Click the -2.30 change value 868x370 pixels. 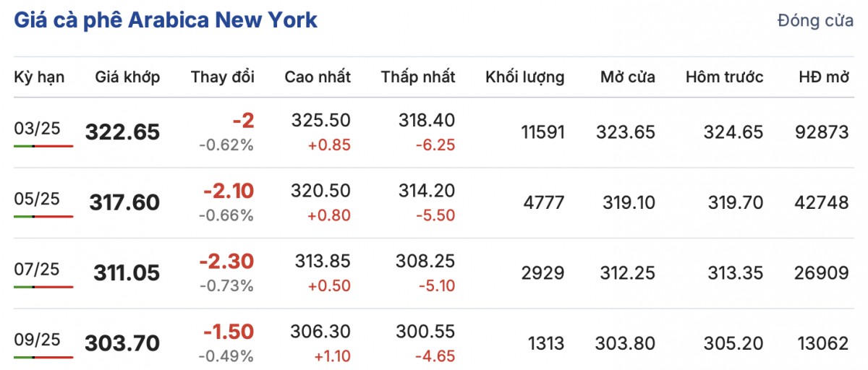(228, 261)
